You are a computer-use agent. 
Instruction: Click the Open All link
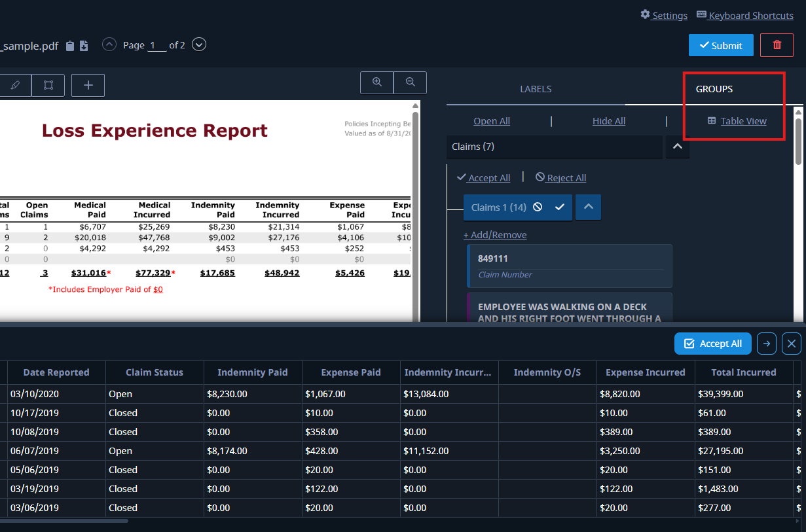click(x=492, y=121)
